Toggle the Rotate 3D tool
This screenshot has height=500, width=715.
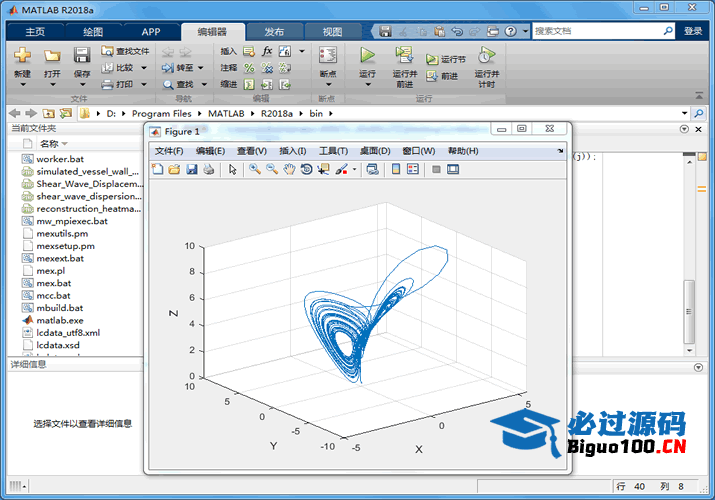(306, 169)
